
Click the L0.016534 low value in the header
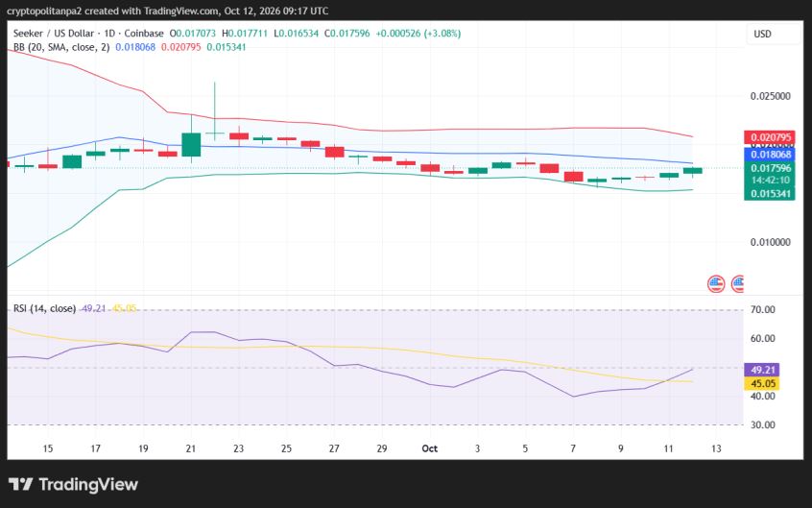coord(297,34)
